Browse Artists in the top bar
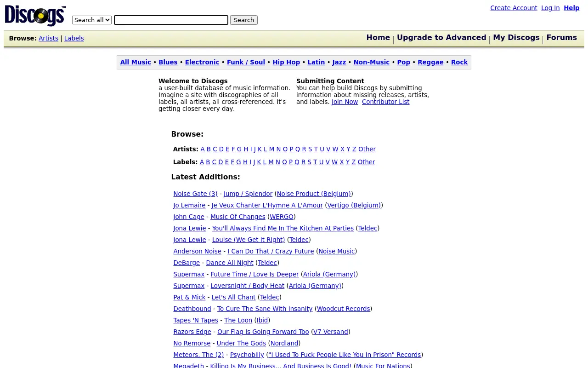 (x=48, y=38)
